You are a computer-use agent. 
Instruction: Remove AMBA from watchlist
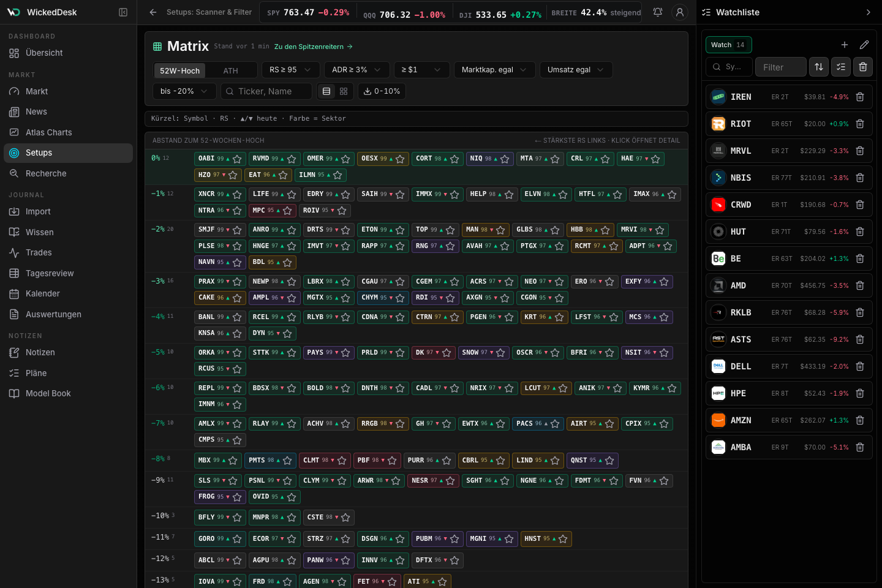click(x=860, y=447)
